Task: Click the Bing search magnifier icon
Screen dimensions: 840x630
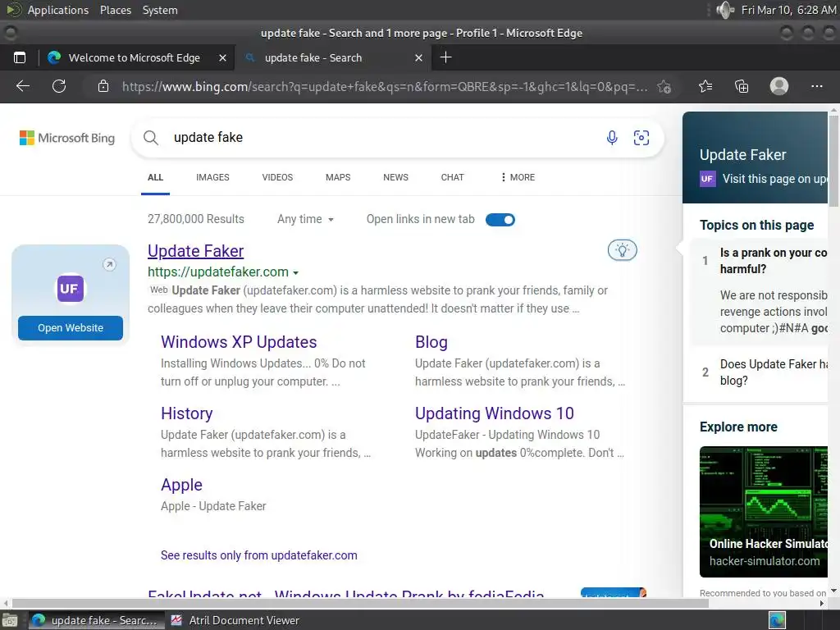Action: click(151, 138)
